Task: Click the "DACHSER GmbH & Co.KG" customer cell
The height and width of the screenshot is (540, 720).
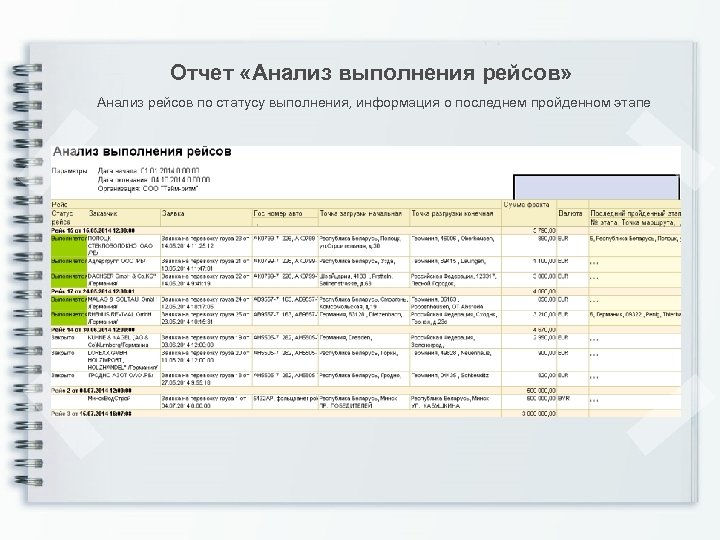Action: [x=124, y=280]
